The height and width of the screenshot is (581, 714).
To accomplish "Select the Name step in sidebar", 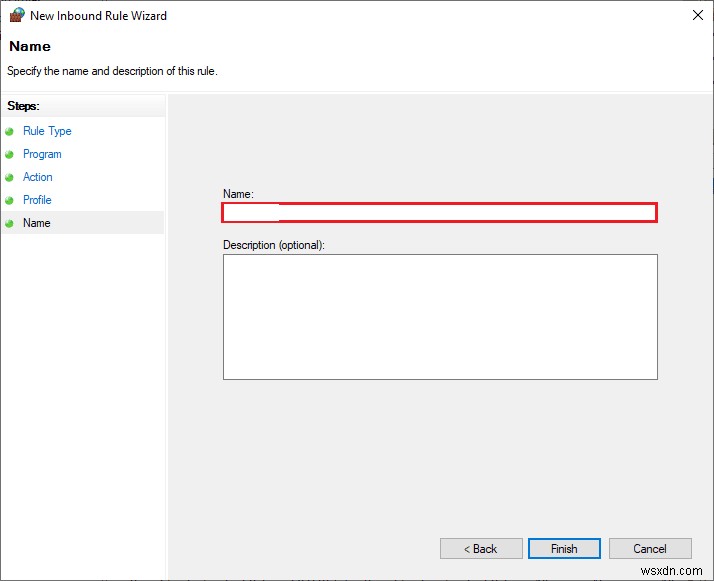I will [x=37, y=223].
